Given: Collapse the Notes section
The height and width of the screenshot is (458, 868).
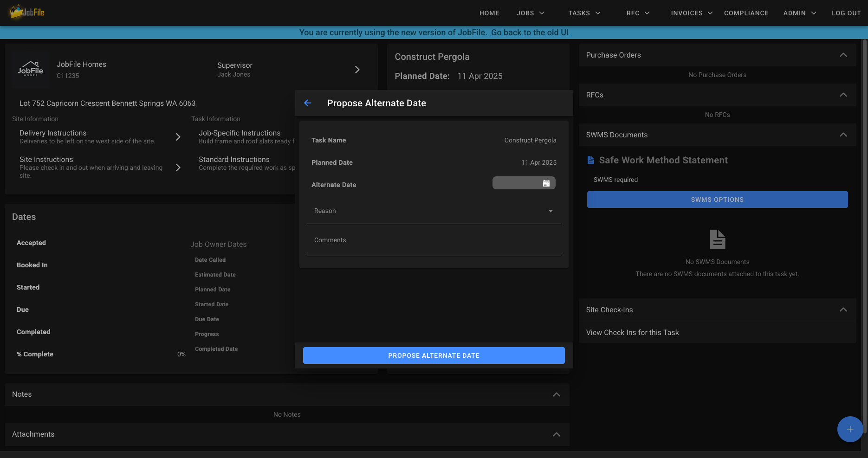Looking at the screenshot, I should point(557,394).
